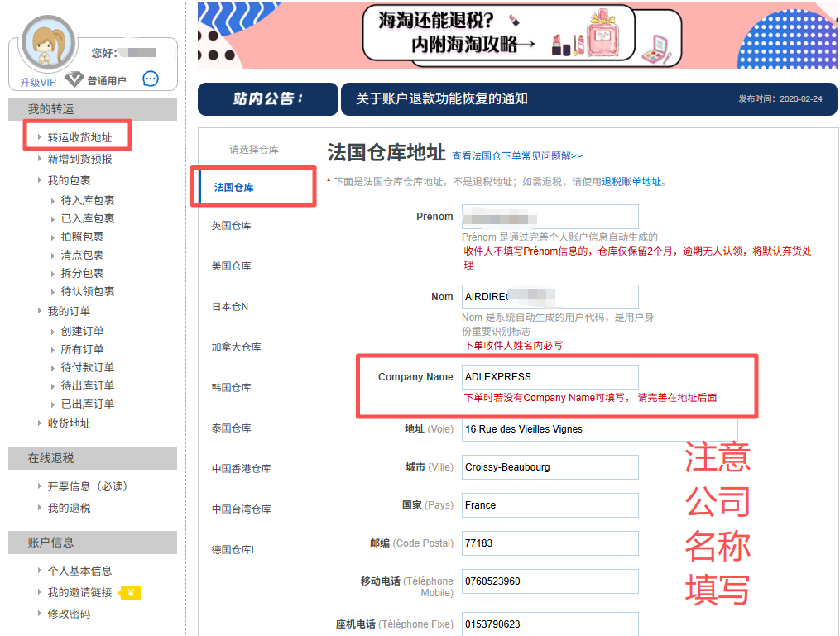Select the 法国仓库 warehouse tab
Image resolution: width=840 pixels, height=636 pixels.
234,188
